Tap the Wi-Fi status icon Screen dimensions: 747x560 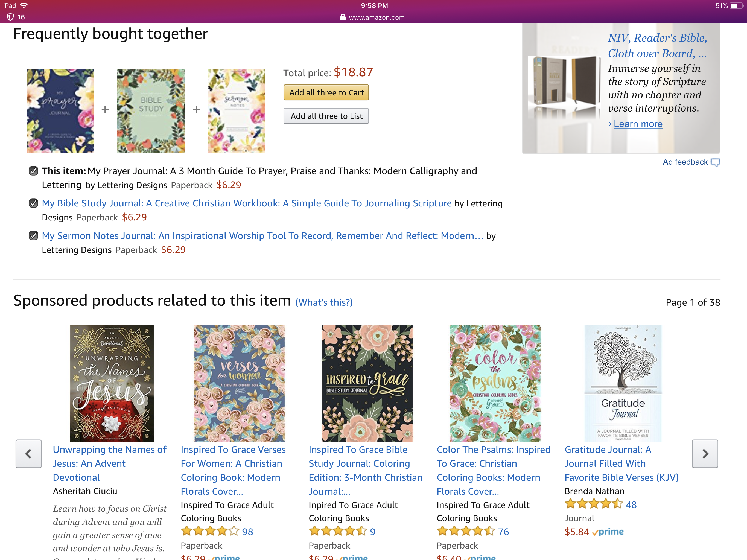click(x=24, y=5)
